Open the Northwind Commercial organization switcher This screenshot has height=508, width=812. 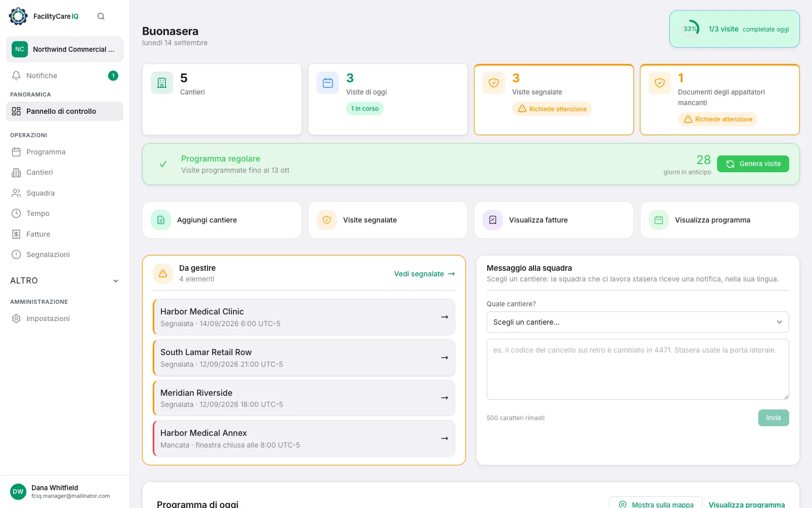coord(64,49)
